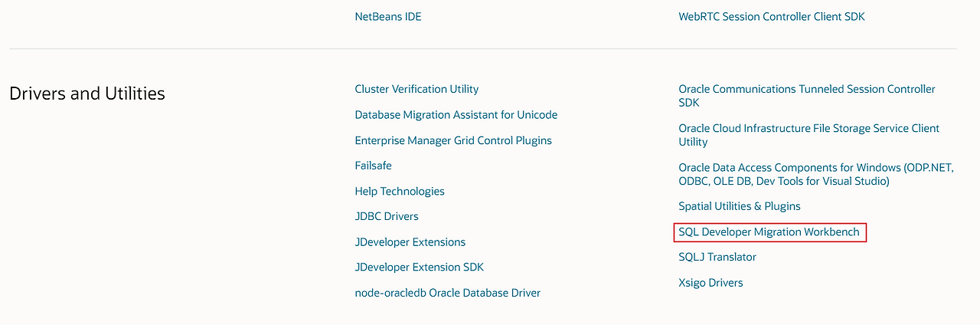Open Help Technologies link
980x325 pixels.
(400, 191)
